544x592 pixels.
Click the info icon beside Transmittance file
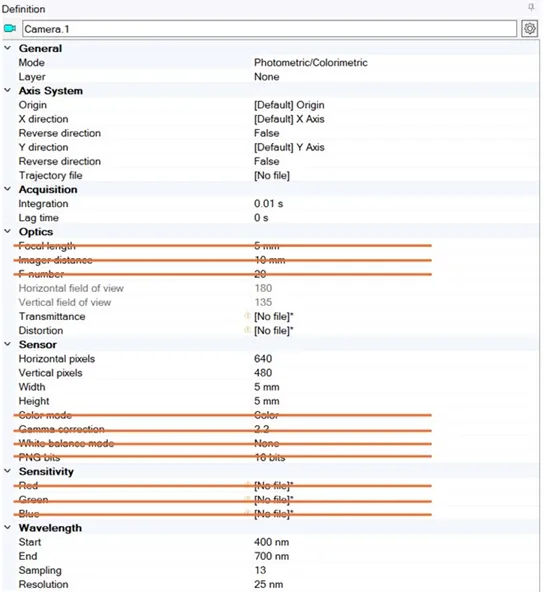(248, 316)
